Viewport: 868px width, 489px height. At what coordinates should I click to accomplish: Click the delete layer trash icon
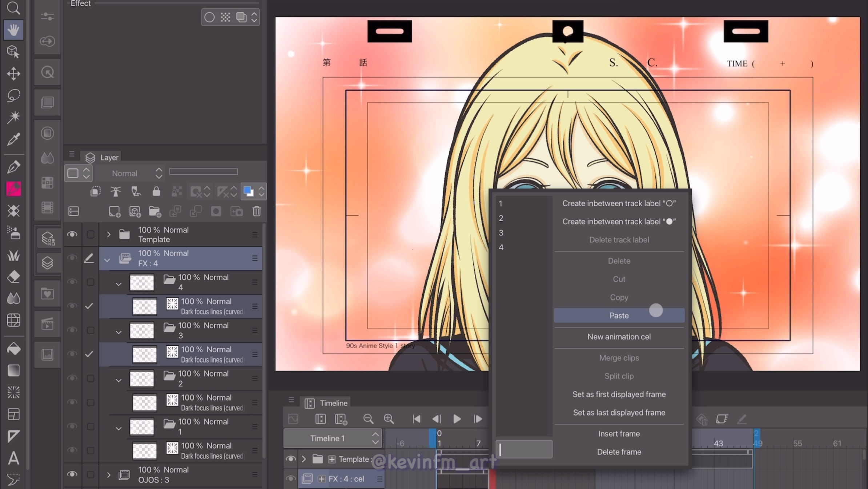point(257,211)
